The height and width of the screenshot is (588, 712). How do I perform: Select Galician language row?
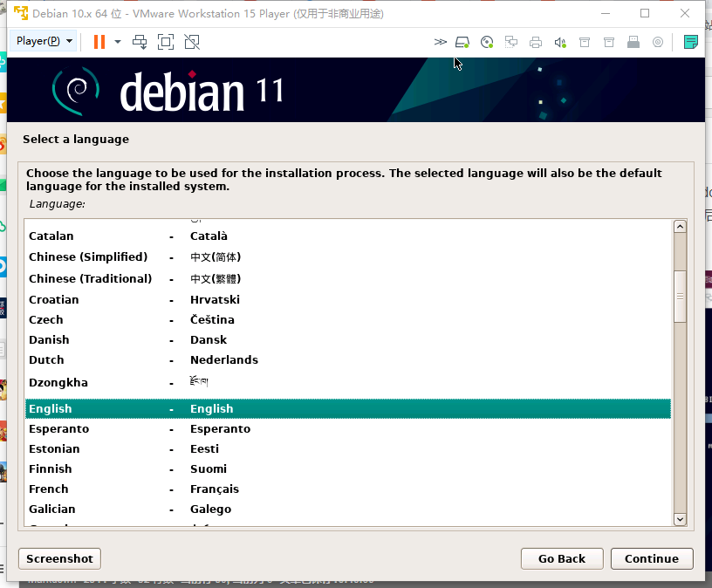(348, 509)
